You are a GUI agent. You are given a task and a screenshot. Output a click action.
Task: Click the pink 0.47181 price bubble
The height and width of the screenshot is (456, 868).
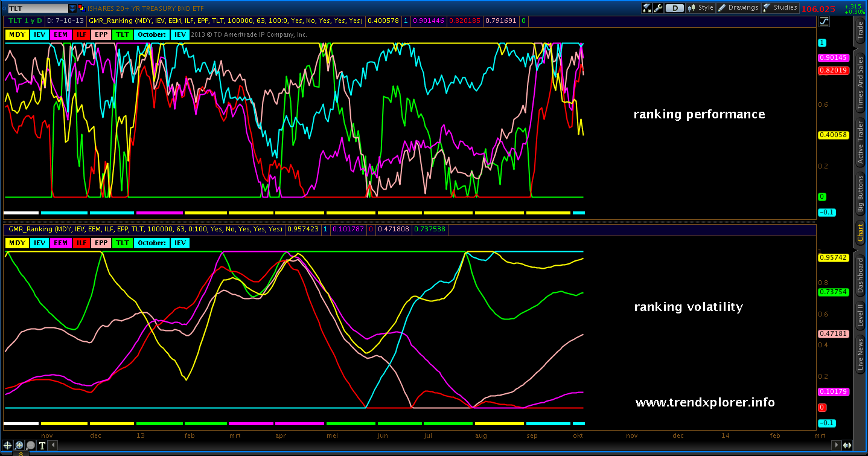834,333
